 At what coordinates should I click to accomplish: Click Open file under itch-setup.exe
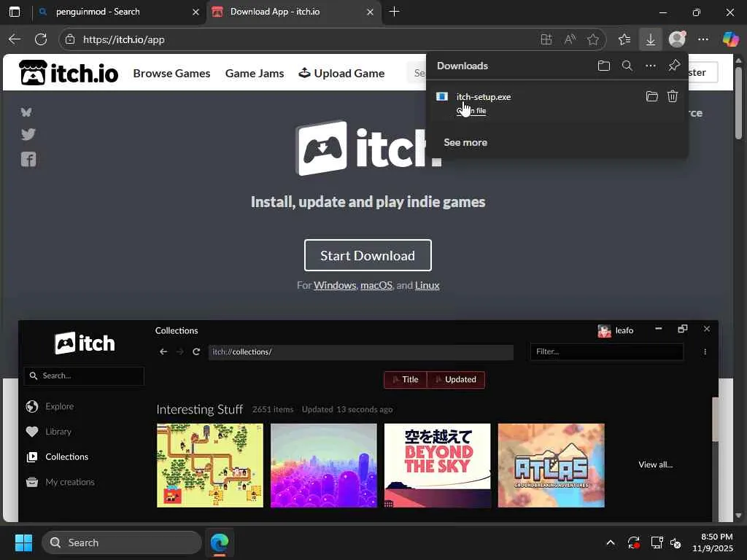point(471,111)
